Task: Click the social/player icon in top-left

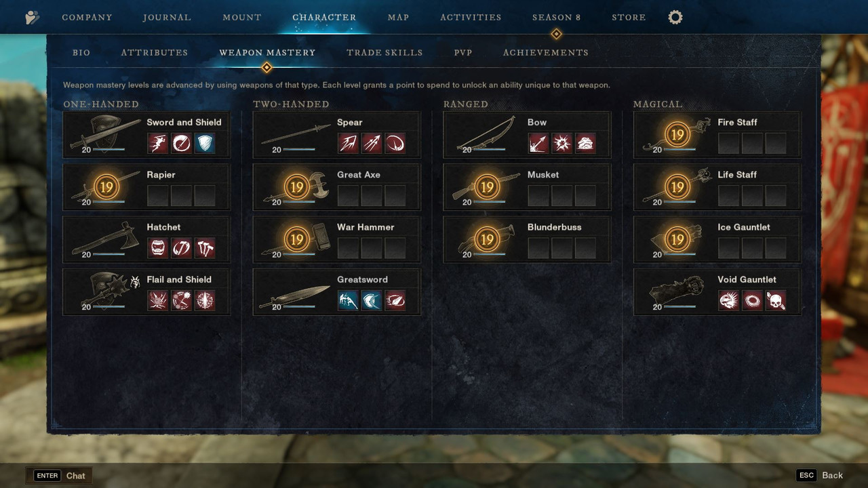Action: pos(32,18)
